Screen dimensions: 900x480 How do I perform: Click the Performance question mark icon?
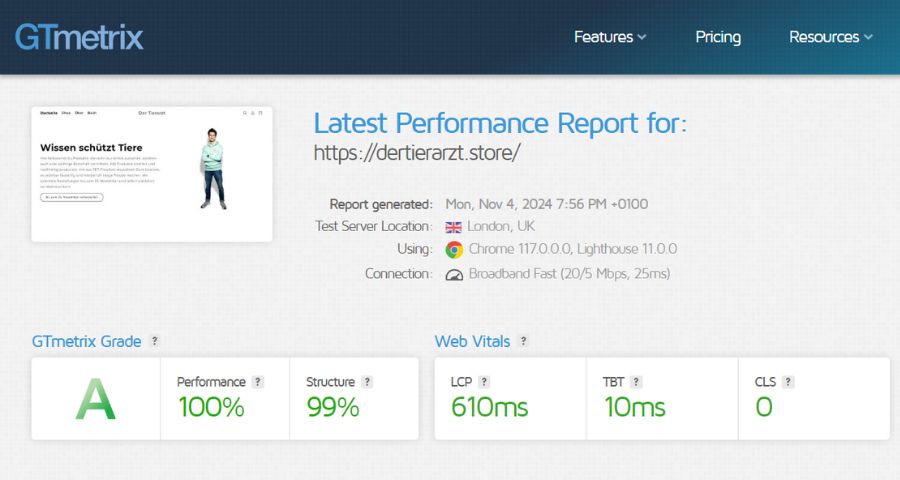(x=258, y=382)
